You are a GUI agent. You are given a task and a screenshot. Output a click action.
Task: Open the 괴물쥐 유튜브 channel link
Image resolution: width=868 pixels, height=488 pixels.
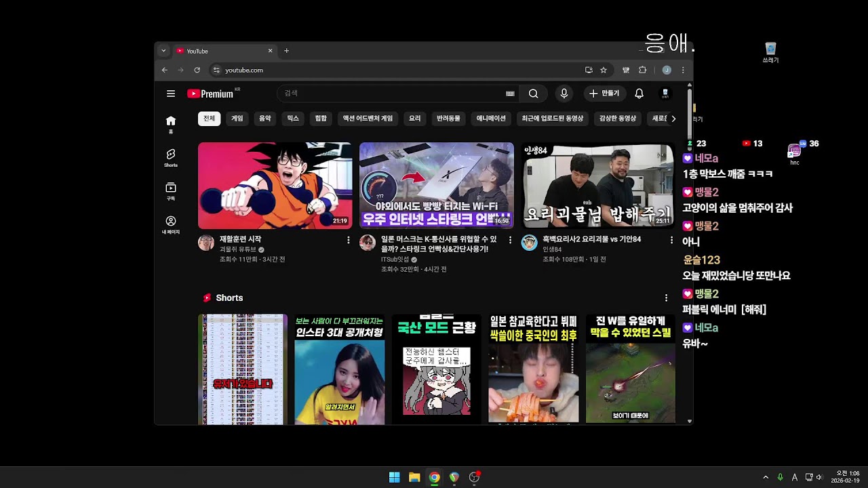coord(238,249)
